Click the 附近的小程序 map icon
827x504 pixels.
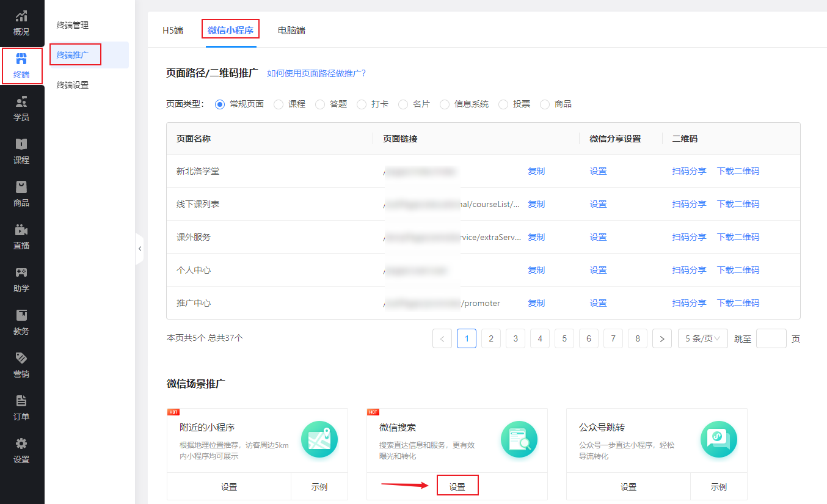[x=319, y=440]
